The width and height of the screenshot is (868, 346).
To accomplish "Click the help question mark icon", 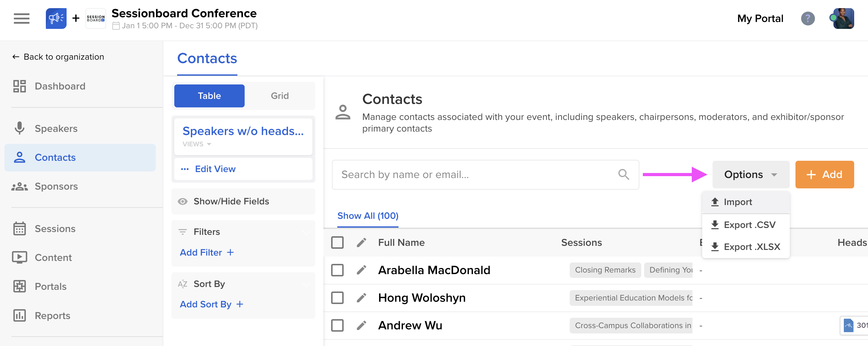I will tap(807, 18).
